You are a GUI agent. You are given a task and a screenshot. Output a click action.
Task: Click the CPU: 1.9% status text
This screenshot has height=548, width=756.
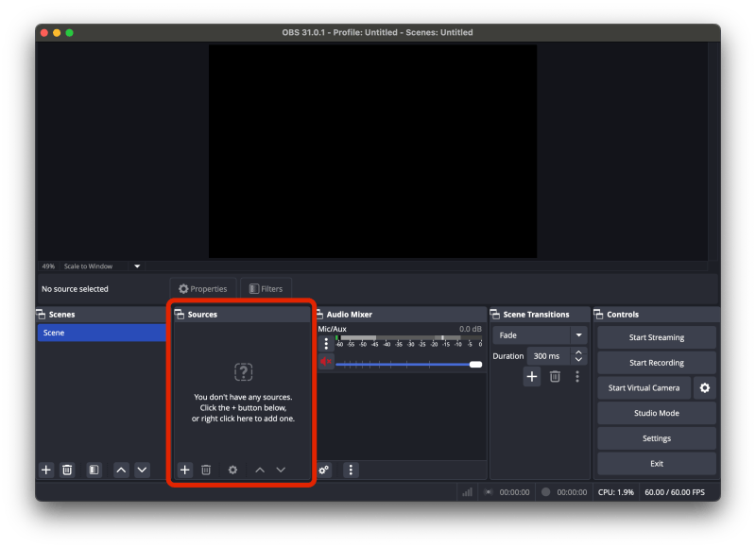(x=616, y=492)
